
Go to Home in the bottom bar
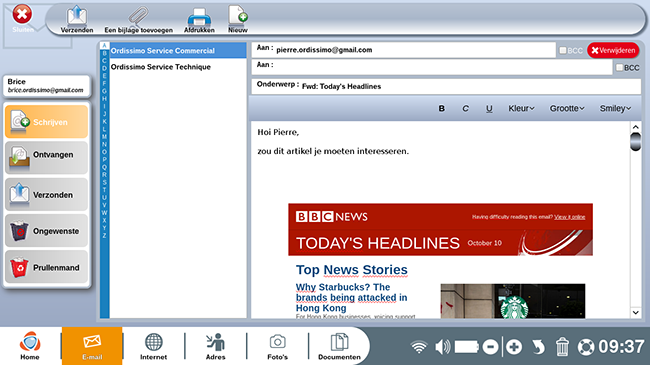[x=30, y=346]
